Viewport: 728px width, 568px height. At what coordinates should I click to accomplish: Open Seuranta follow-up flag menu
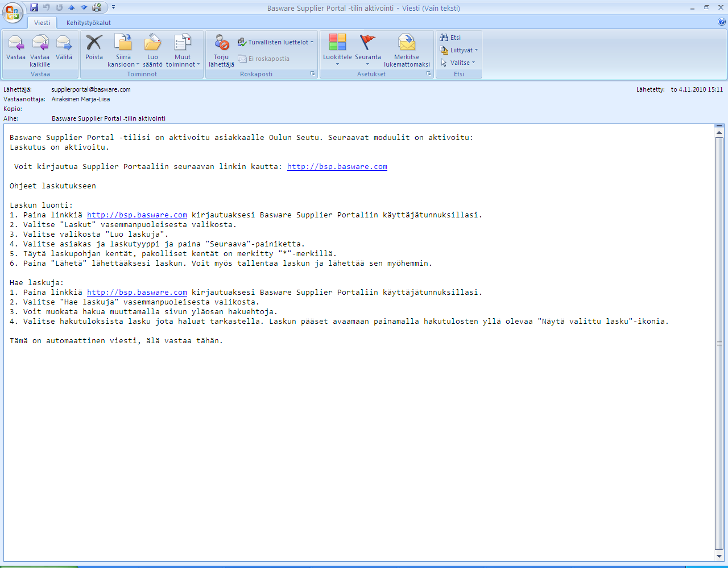coord(368,50)
